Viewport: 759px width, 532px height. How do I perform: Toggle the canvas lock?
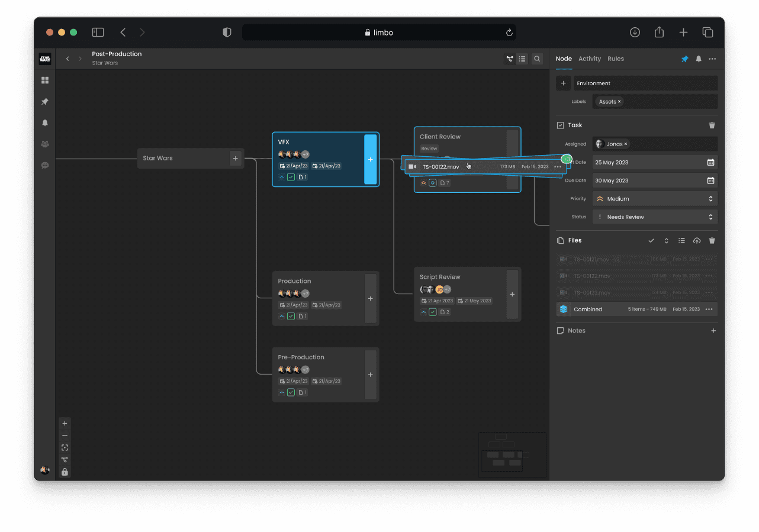click(x=65, y=472)
